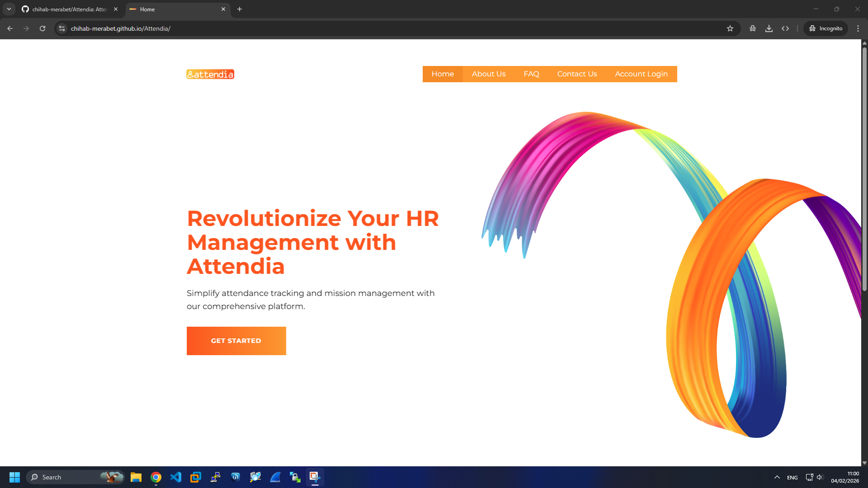The image size is (868, 488).
Task: Go to the FAQ page
Action: pyautogui.click(x=531, y=74)
